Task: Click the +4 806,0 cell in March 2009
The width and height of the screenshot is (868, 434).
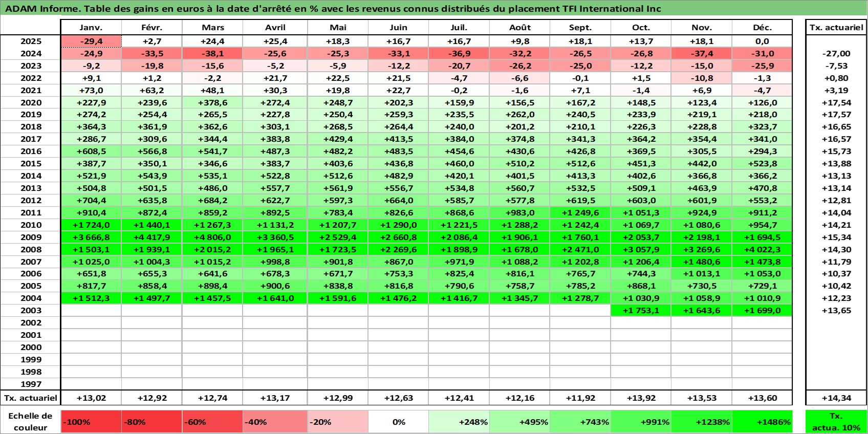Action: (212, 237)
